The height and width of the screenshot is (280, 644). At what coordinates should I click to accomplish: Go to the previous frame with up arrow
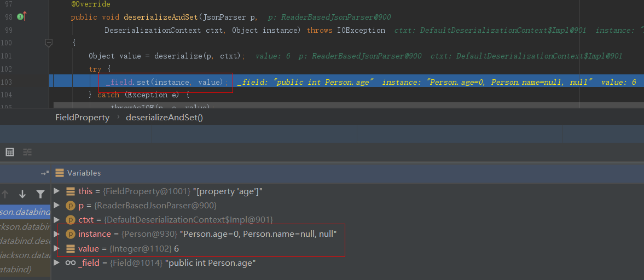pyautogui.click(x=5, y=194)
